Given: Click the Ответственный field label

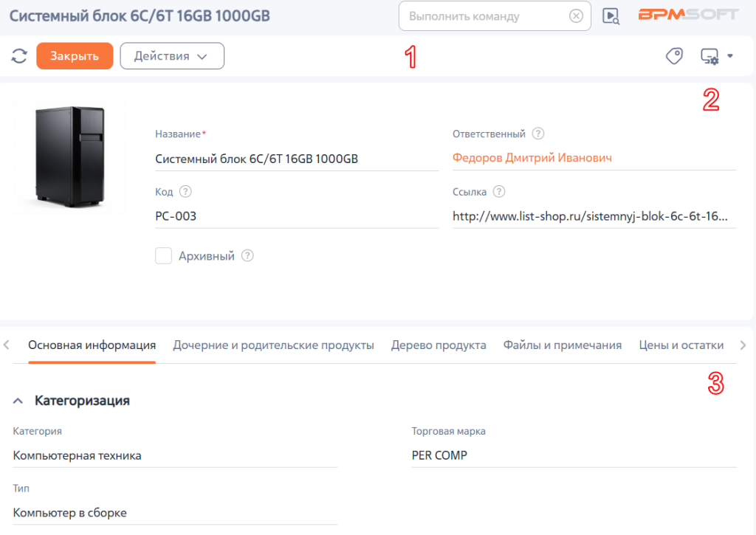Looking at the screenshot, I should [489, 134].
